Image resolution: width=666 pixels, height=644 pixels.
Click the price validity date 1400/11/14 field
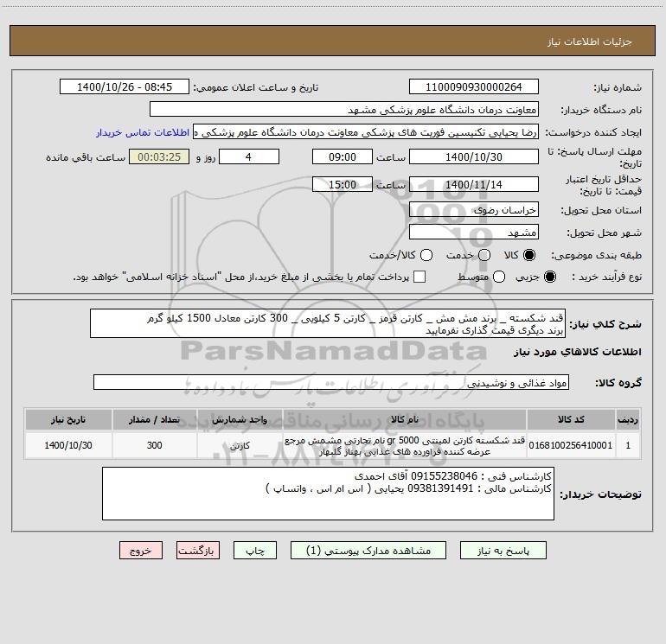point(474,185)
